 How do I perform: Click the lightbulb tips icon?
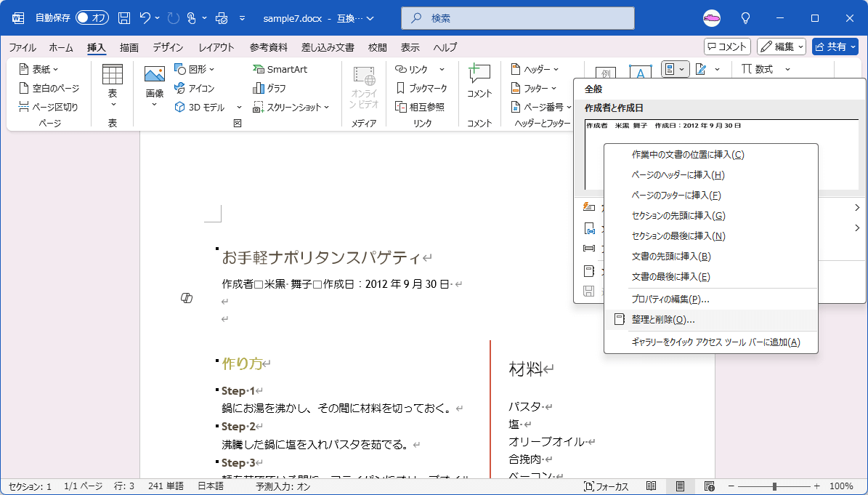(746, 18)
